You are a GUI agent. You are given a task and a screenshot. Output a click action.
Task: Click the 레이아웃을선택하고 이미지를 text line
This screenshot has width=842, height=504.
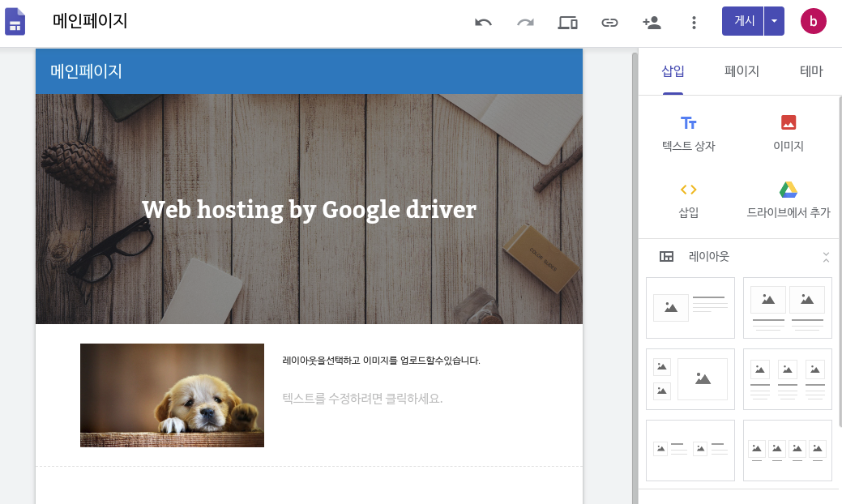click(381, 361)
